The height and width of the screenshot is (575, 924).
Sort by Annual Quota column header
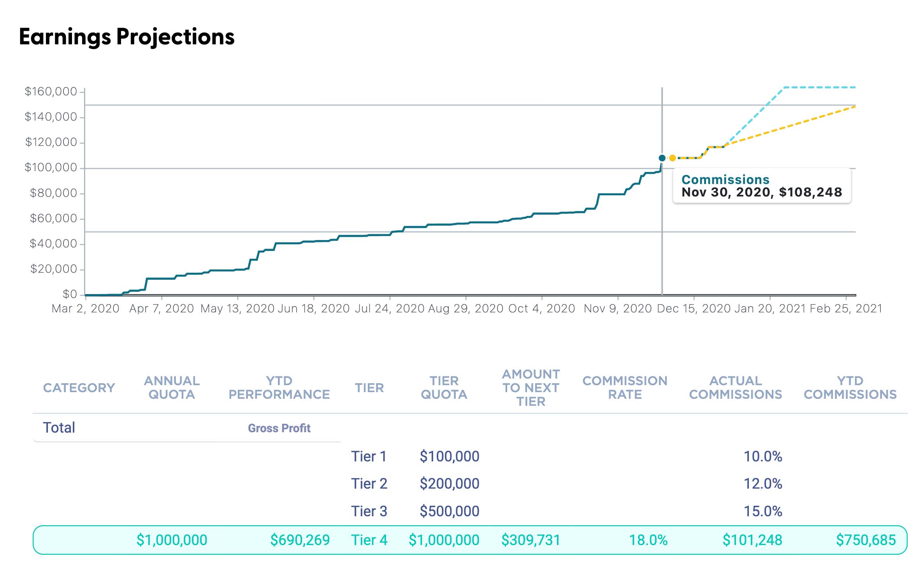172,387
